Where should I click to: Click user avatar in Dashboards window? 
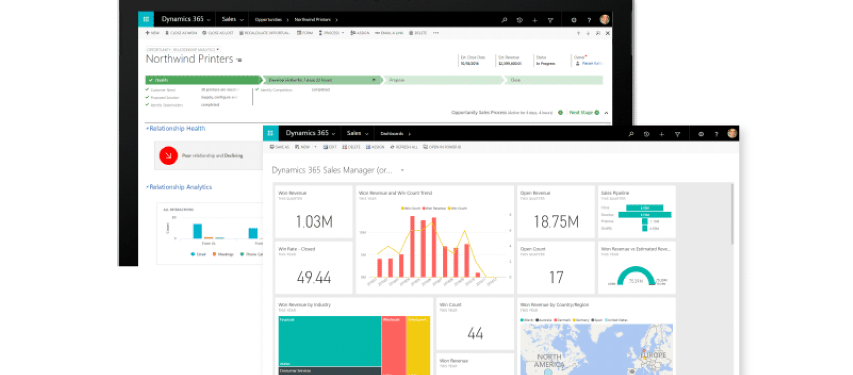(732, 133)
